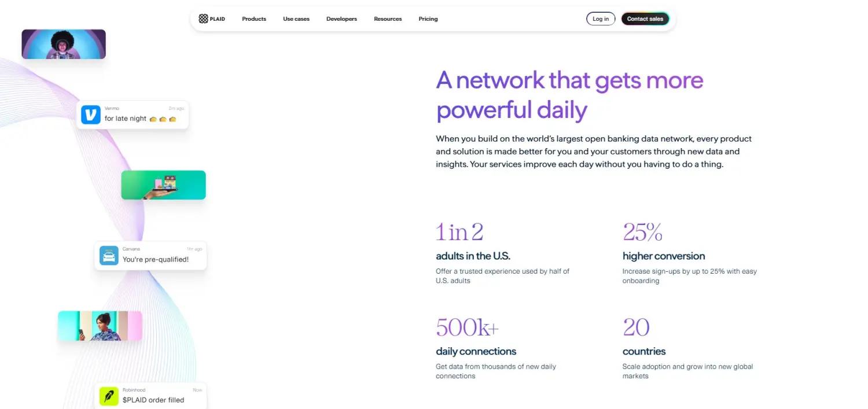The width and height of the screenshot is (868, 409).
Task: Click the "500k+" daily connections stat
Action: coord(467,327)
